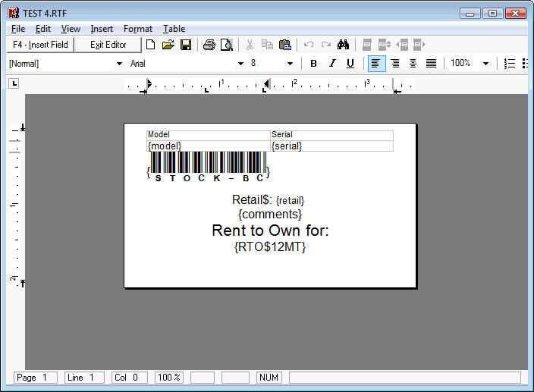This screenshot has height=392, width=534.
Task: Click the Paste clipboard icon
Action: (285, 45)
